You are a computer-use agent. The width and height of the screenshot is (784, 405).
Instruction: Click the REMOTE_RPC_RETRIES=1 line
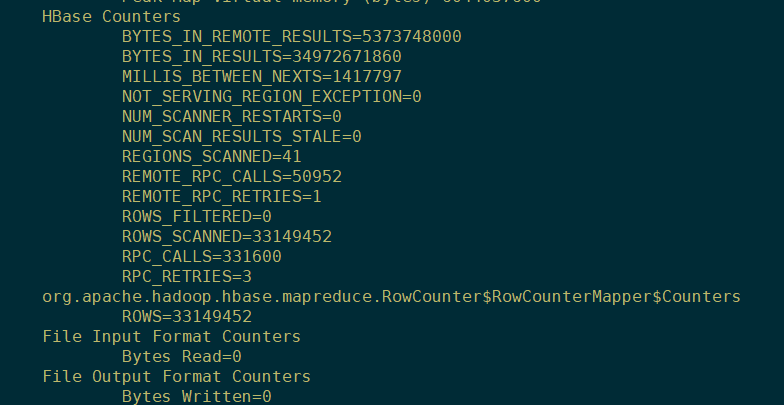pyautogui.click(x=221, y=196)
